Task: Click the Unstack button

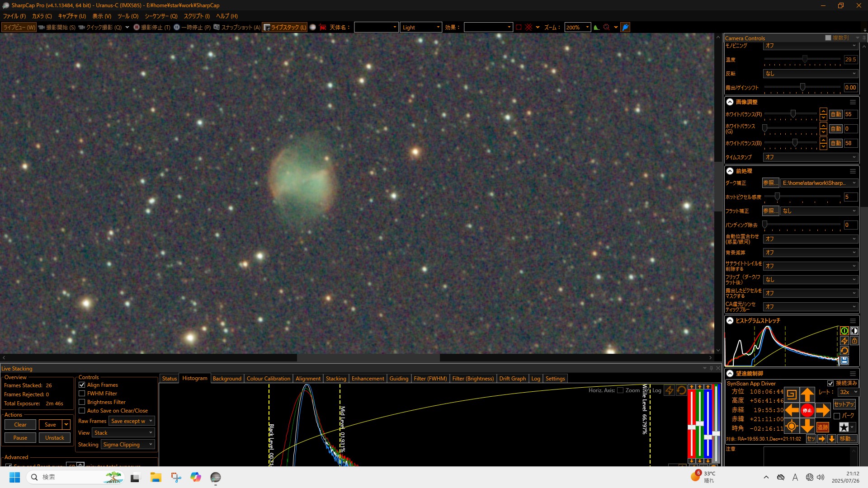Action: click(55, 438)
